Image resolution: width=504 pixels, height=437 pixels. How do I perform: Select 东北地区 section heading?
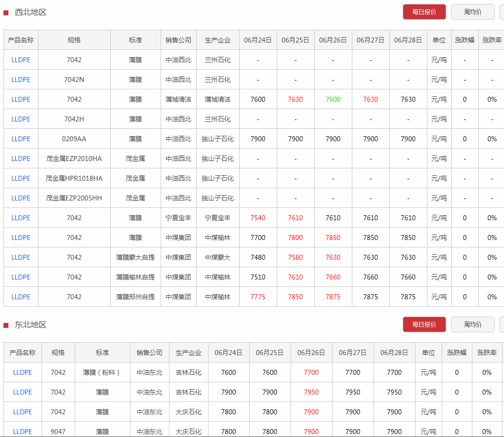click(x=31, y=325)
